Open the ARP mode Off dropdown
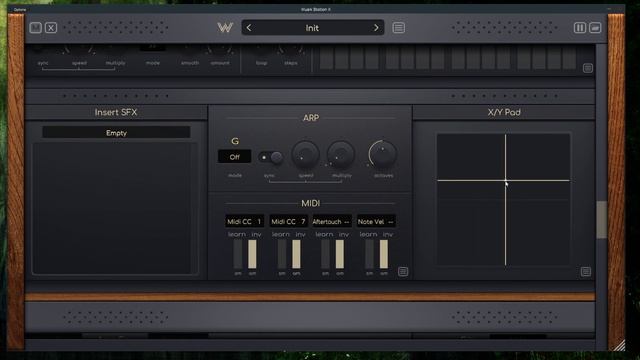 pyautogui.click(x=235, y=157)
